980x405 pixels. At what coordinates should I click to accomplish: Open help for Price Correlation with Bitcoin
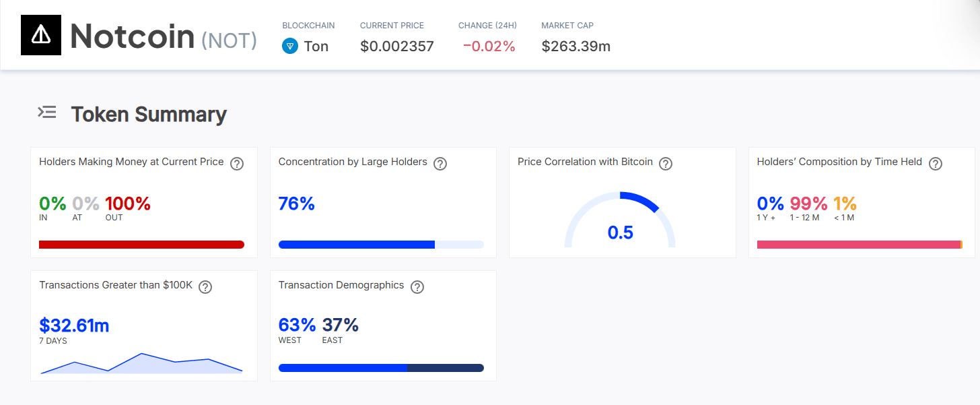(x=666, y=163)
